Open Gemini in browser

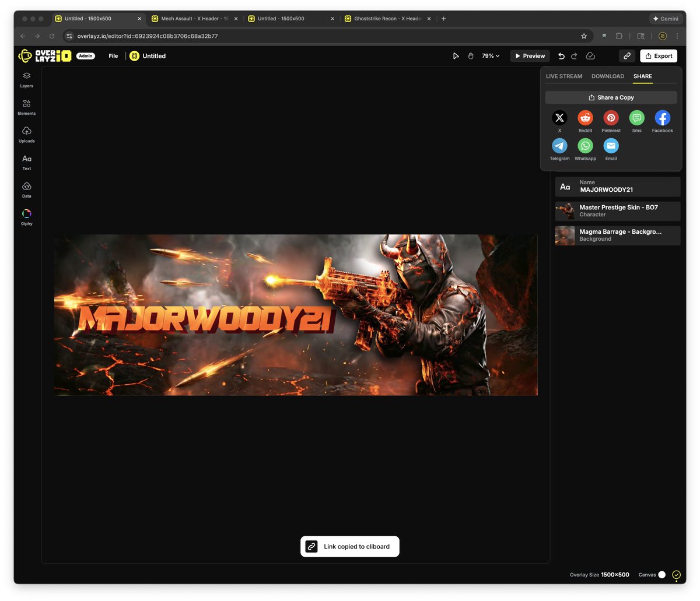click(666, 19)
